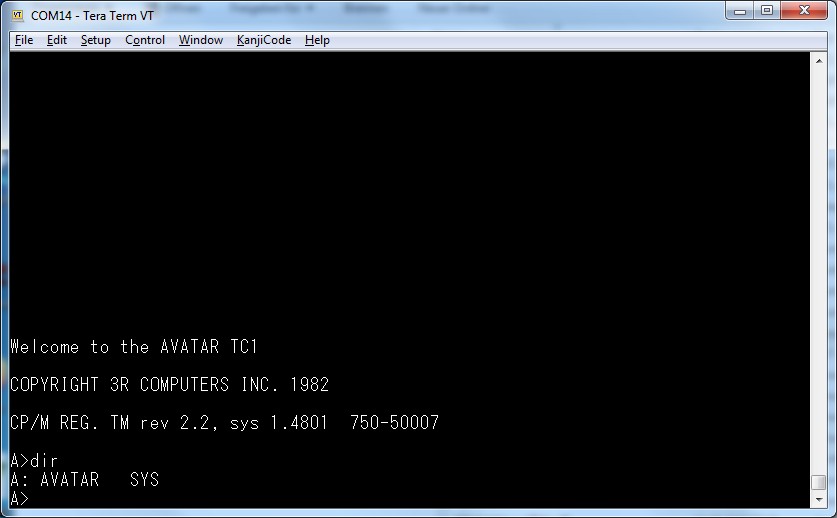The image size is (837, 518).
Task: Close the Tera Term window
Action: pyautogui.click(x=804, y=11)
